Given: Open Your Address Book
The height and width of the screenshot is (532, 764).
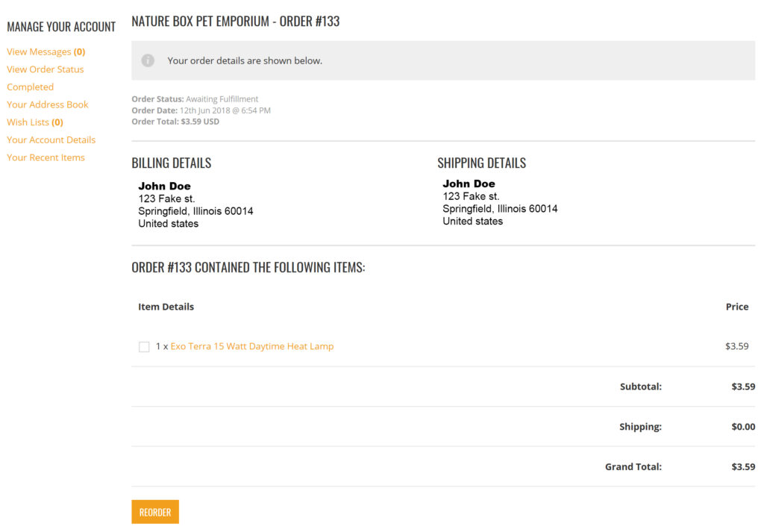Looking at the screenshot, I should tap(47, 104).
